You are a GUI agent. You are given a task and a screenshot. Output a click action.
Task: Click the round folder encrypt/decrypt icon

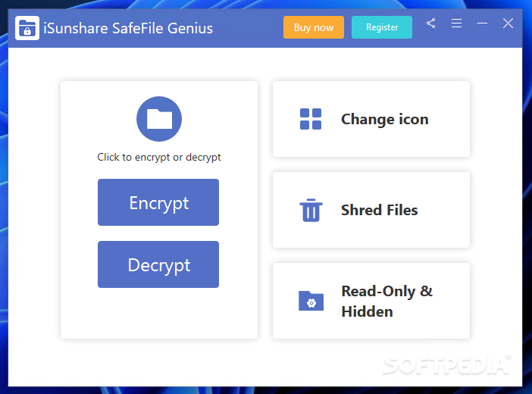[159, 119]
